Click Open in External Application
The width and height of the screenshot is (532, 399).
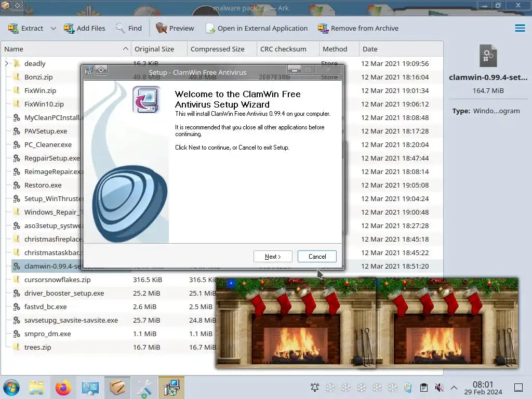257,28
